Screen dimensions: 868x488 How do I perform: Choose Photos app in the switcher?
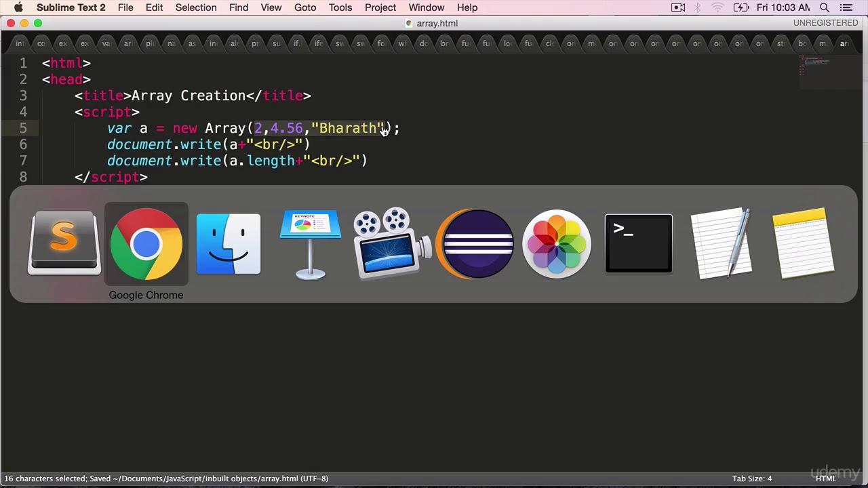coord(557,244)
